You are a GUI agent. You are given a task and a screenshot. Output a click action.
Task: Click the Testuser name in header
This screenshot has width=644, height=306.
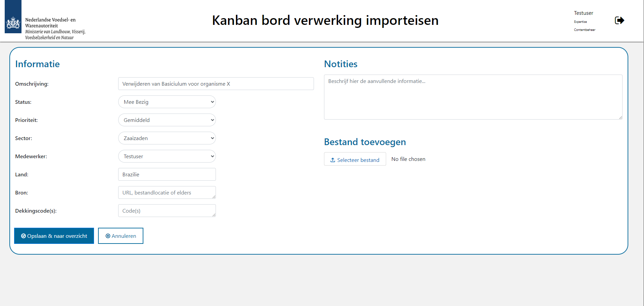click(x=583, y=13)
